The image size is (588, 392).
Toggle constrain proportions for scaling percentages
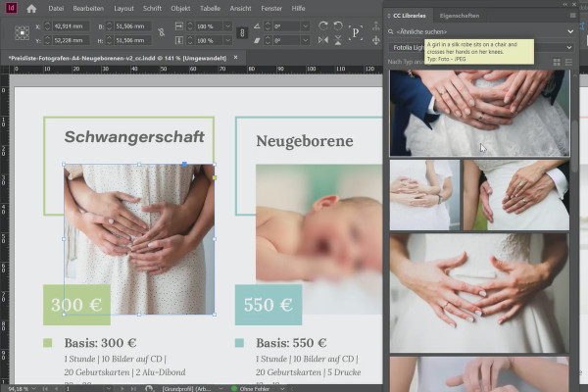pyautogui.click(x=242, y=33)
